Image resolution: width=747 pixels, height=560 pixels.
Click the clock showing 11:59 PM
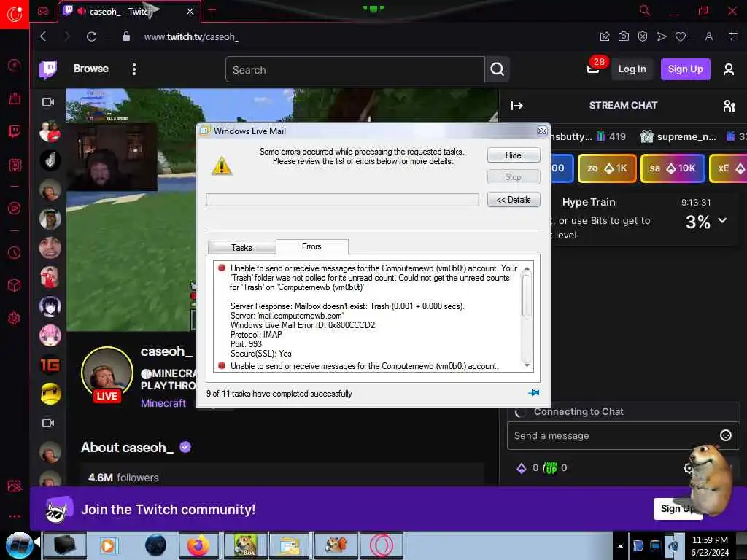(x=710, y=540)
